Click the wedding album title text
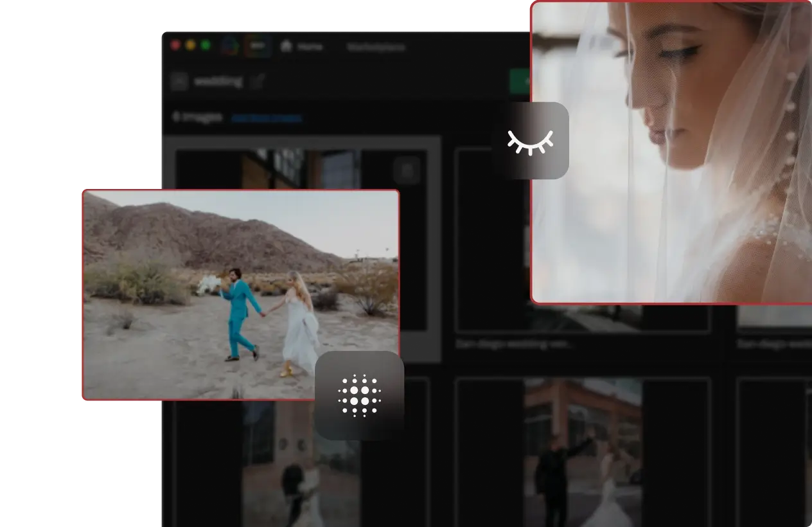The width and height of the screenshot is (812, 527). (x=218, y=82)
